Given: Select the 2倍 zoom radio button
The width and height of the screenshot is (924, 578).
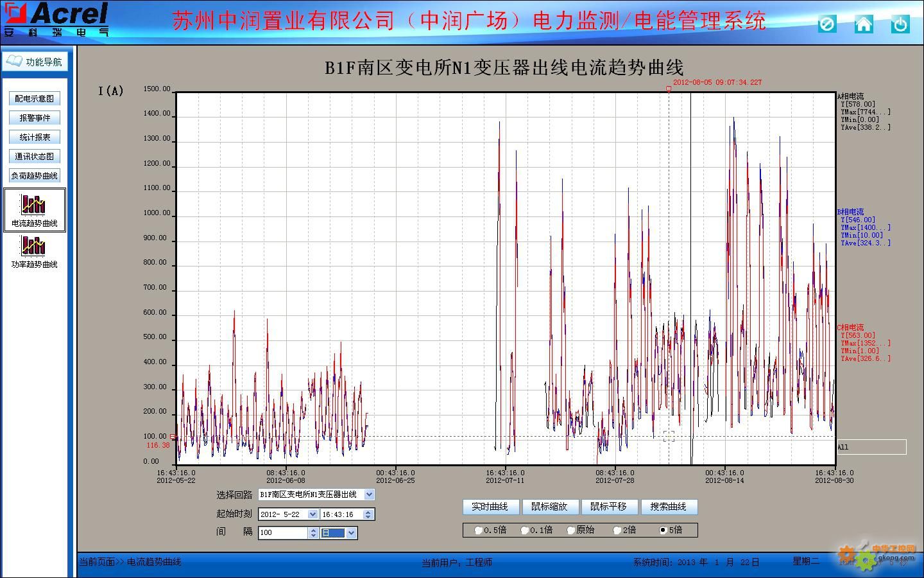Looking at the screenshot, I should (x=617, y=530).
